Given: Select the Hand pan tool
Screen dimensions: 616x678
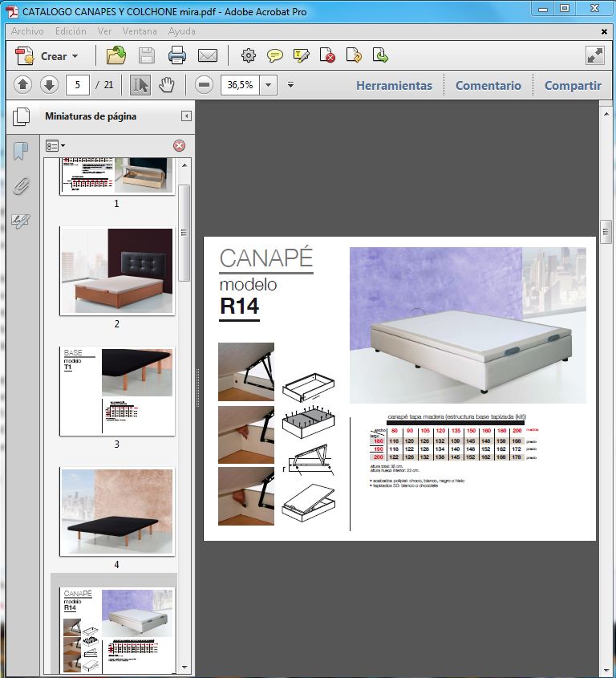Looking at the screenshot, I should click(167, 84).
